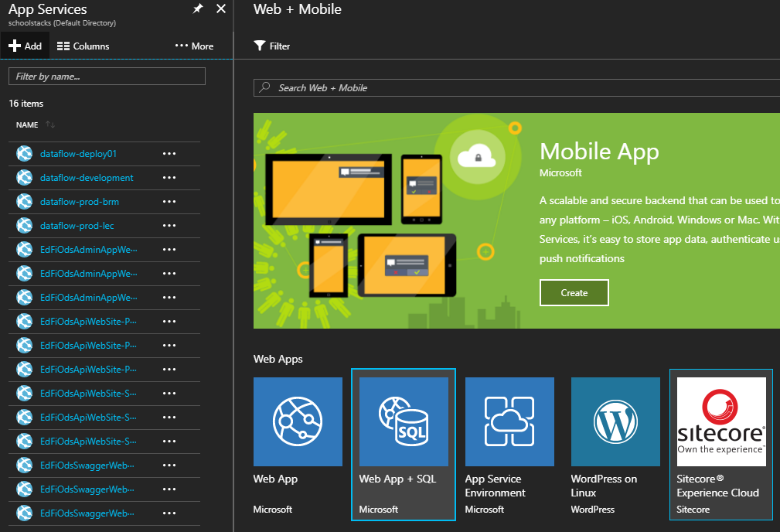Image resolution: width=780 pixels, height=532 pixels.
Task: Click the globe icon beside dataflow-development
Action: [25, 178]
